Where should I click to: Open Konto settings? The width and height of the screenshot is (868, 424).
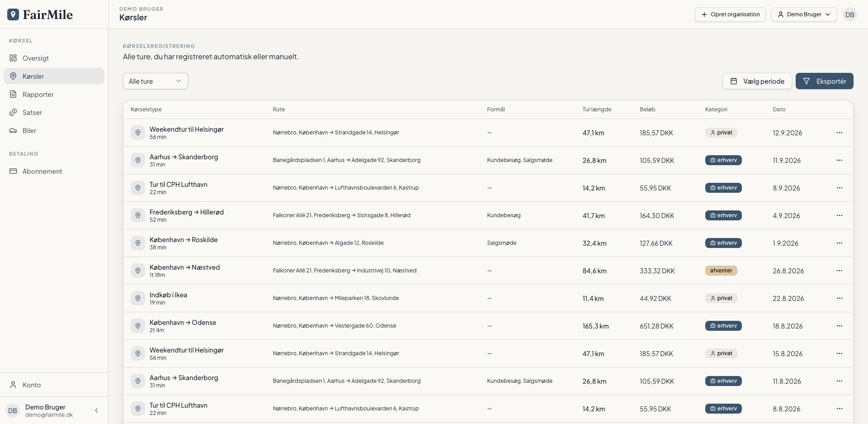click(54, 385)
